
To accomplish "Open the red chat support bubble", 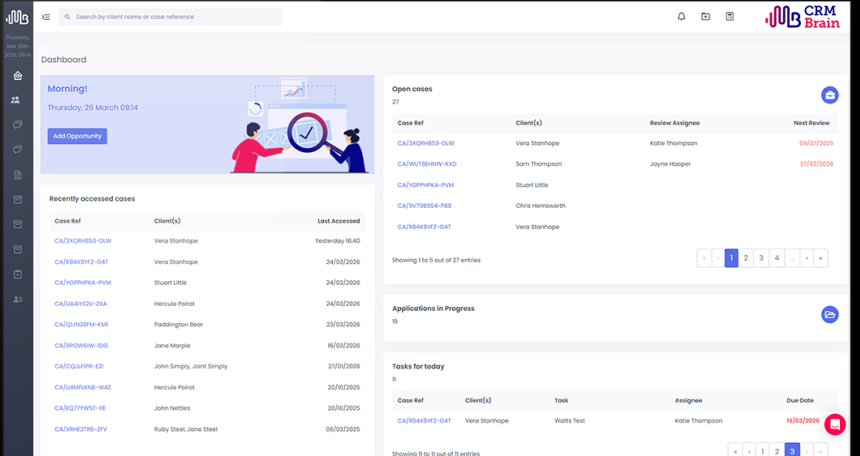I will 835,424.
